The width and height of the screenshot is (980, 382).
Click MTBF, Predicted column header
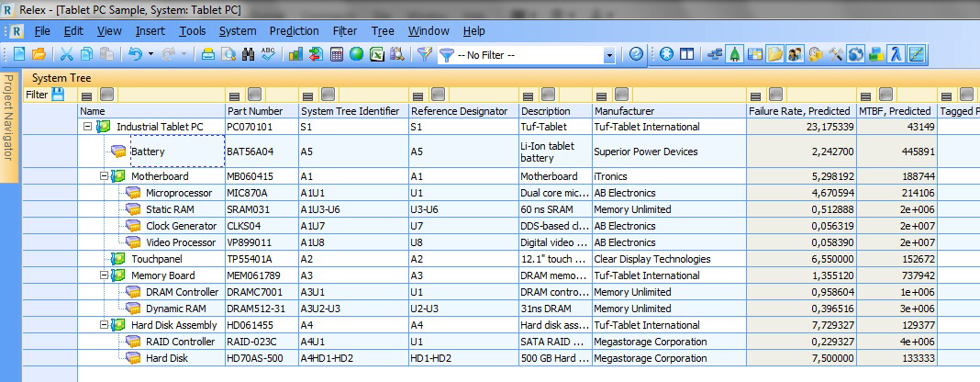point(896,111)
